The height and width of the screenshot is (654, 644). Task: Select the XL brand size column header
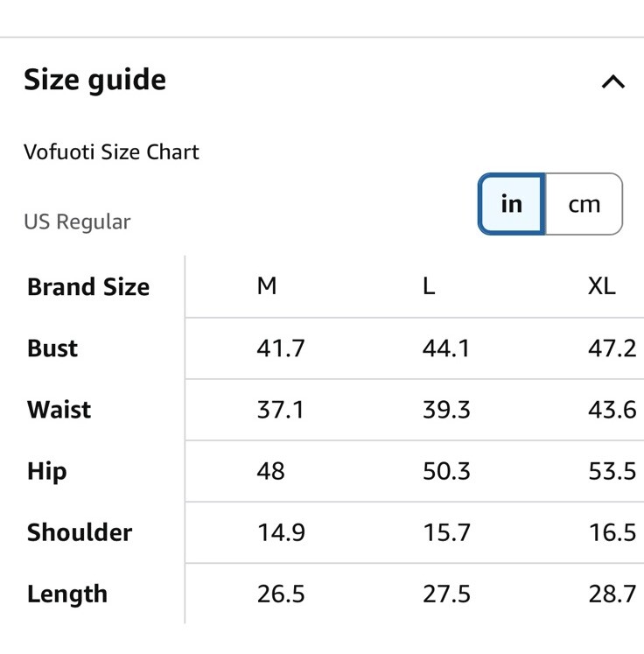[x=601, y=286]
